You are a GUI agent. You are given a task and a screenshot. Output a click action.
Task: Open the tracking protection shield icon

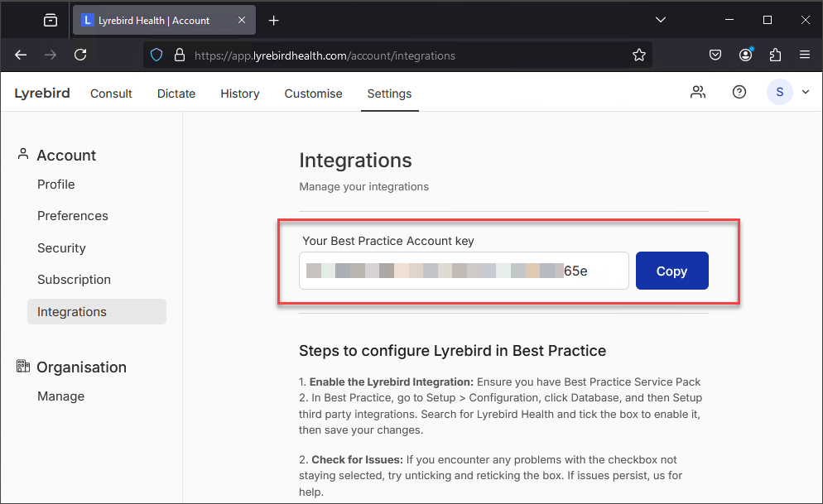coord(156,55)
